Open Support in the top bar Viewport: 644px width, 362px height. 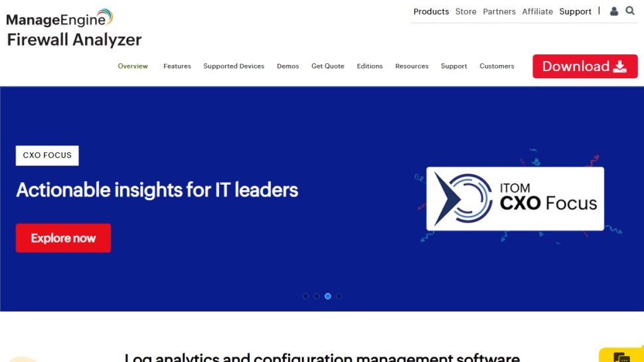coord(575,11)
